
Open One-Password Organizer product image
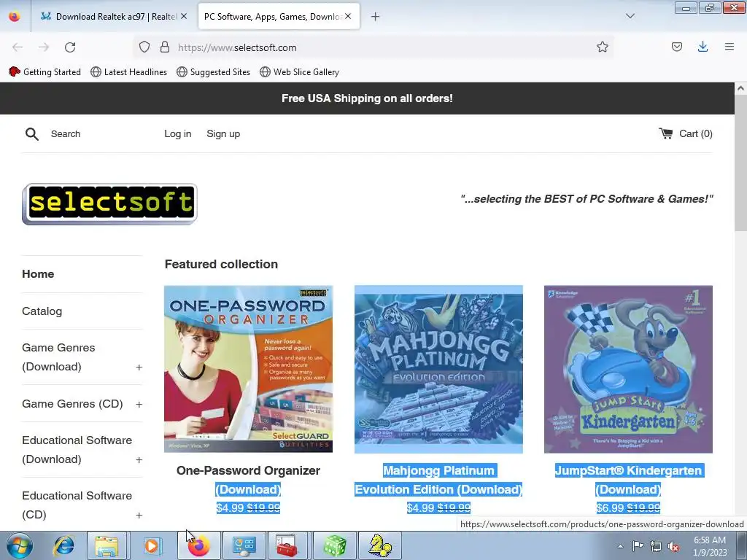pos(248,369)
